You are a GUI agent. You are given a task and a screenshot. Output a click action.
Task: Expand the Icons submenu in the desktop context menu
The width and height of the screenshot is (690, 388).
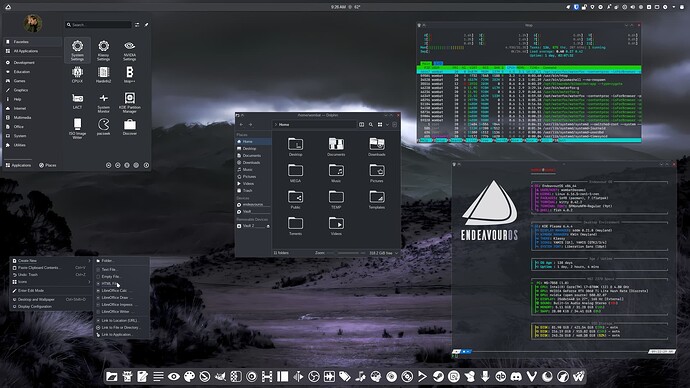point(51,282)
